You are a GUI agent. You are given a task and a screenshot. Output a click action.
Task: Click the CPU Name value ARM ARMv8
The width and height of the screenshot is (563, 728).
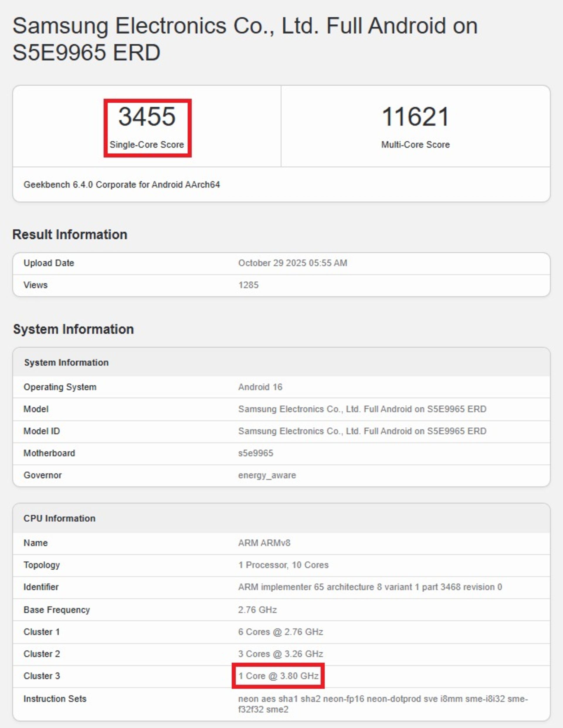tap(264, 543)
